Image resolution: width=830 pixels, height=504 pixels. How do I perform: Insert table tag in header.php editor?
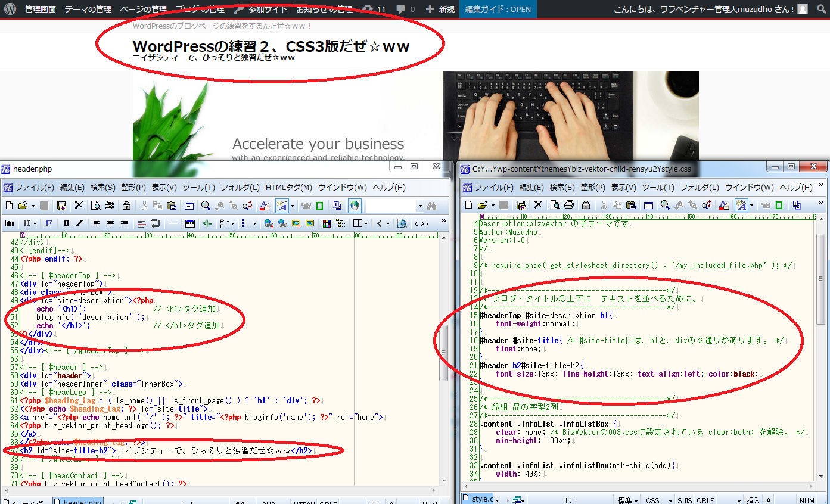(190, 223)
